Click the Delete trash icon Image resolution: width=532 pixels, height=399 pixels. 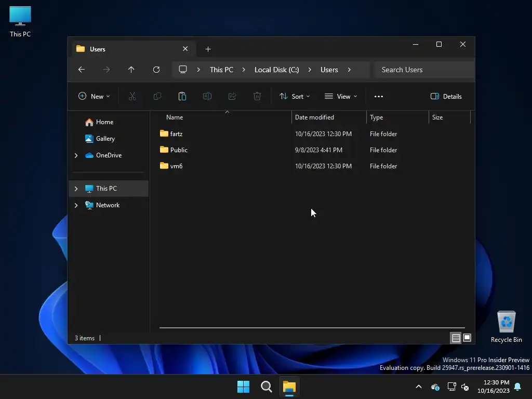(x=257, y=96)
